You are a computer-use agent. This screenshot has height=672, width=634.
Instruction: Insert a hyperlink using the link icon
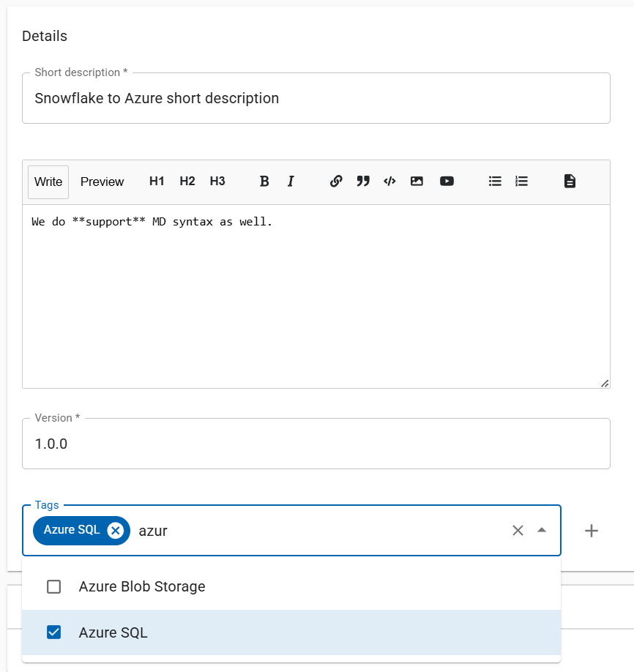click(336, 182)
